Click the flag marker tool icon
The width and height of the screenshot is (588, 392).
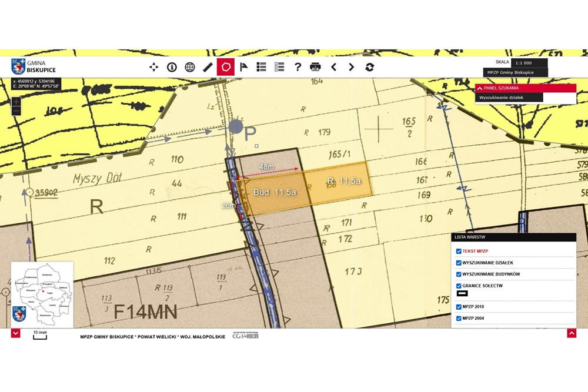(243, 67)
